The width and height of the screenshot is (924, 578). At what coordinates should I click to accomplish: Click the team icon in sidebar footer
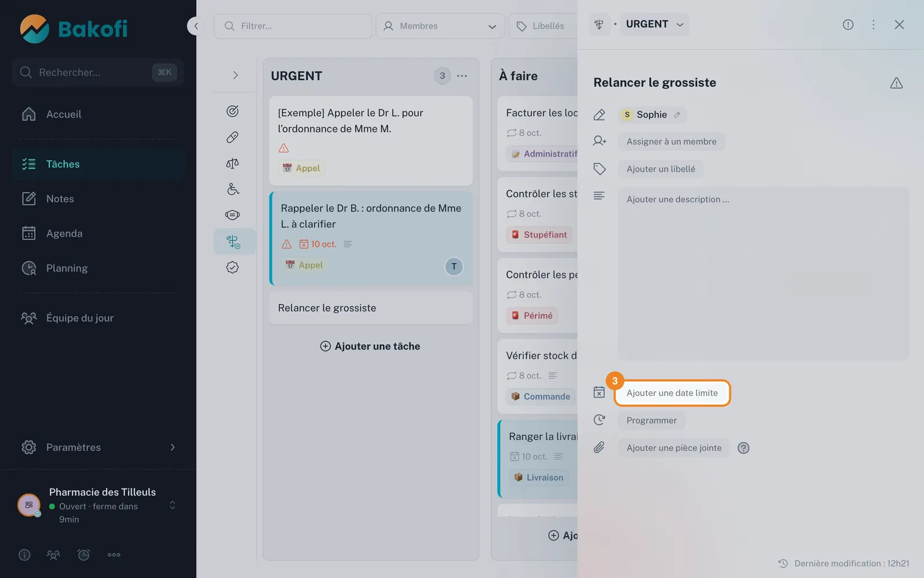point(53,555)
